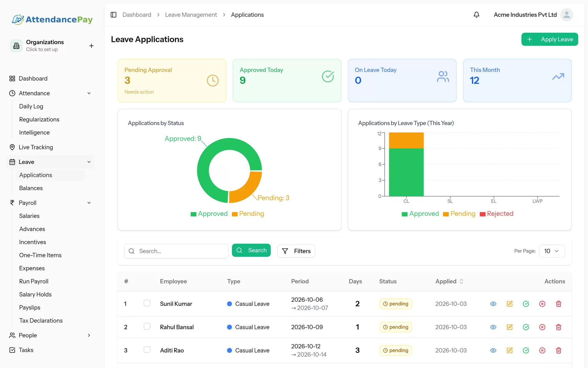588x368 pixels.
Task: Click the Apply Leave button
Action: pos(549,39)
